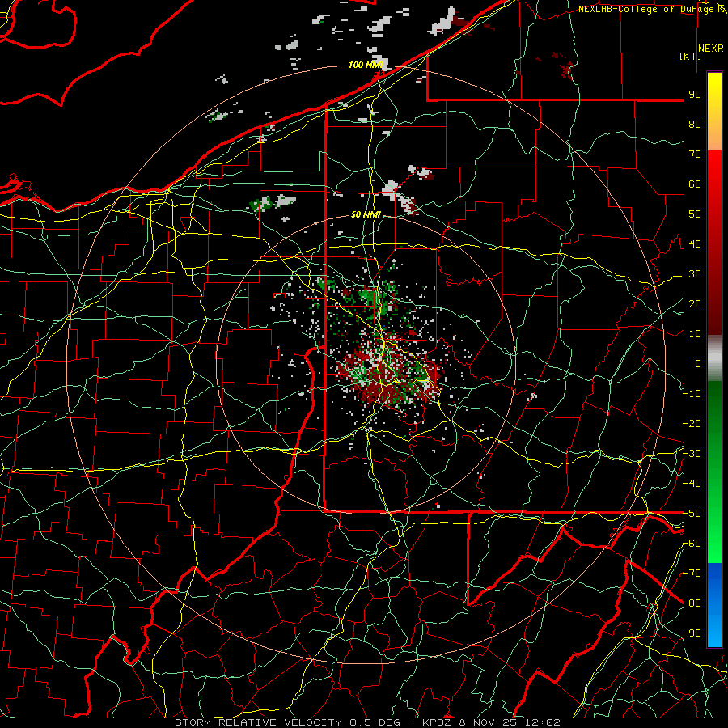
Task: Click the '-60' label on the velocity scale
Action: (x=692, y=544)
